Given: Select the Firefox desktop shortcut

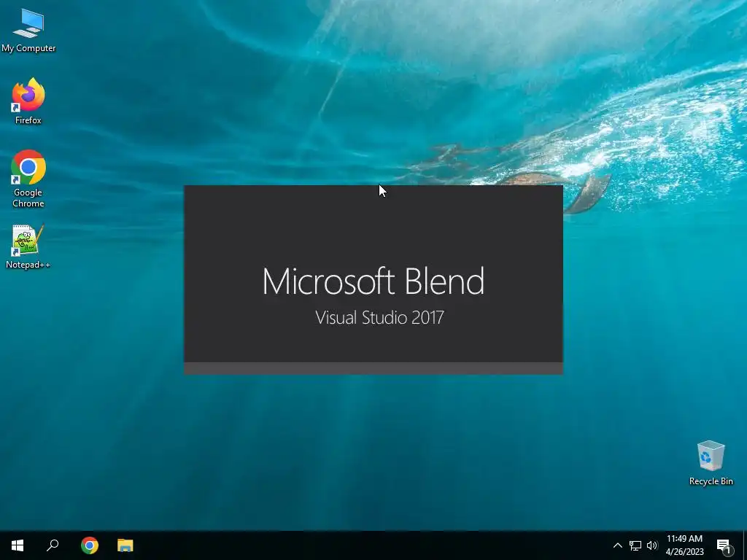Looking at the screenshot, I should (28, 101).
